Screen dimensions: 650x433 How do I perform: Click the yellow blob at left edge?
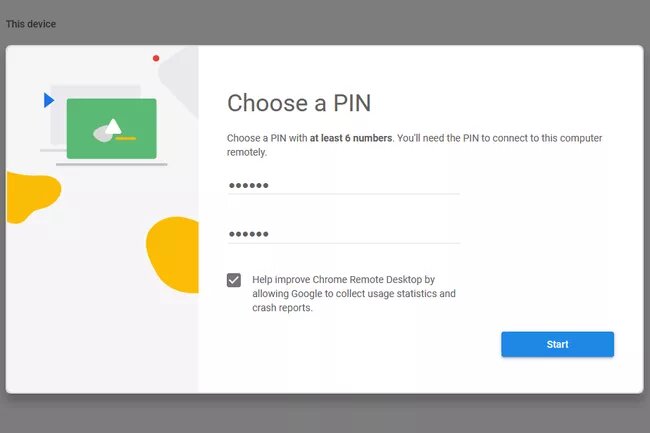click(33, 198)
